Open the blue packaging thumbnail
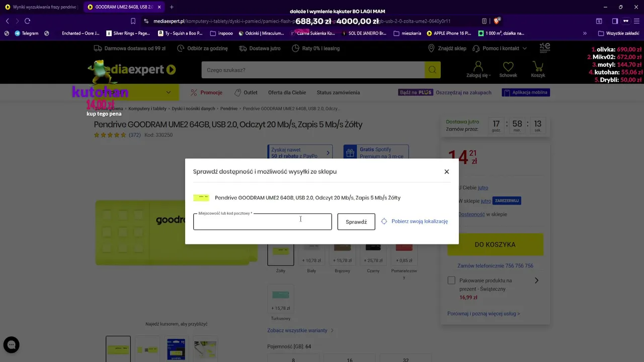 point(176,349)
